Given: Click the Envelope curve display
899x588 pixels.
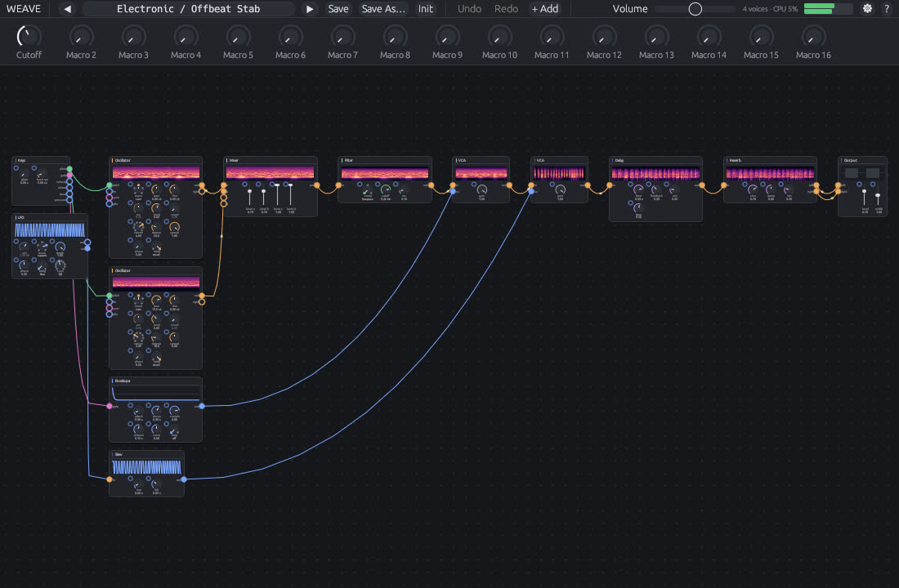Looking at the screenshot, I should [x=156, y=394].
